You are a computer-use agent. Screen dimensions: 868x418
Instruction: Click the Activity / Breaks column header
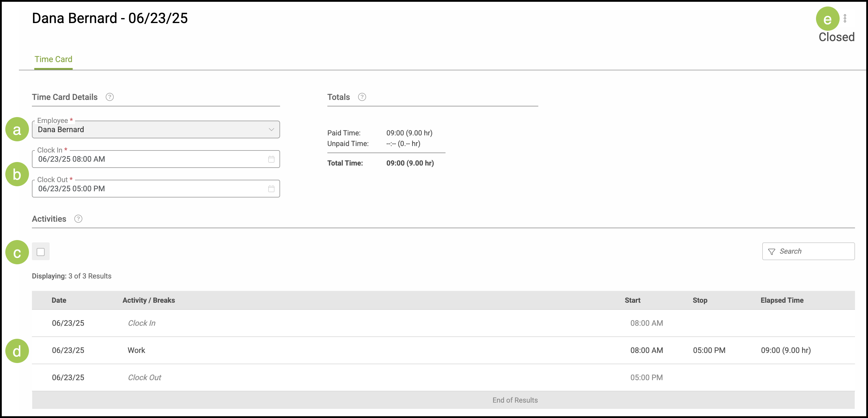149,300
